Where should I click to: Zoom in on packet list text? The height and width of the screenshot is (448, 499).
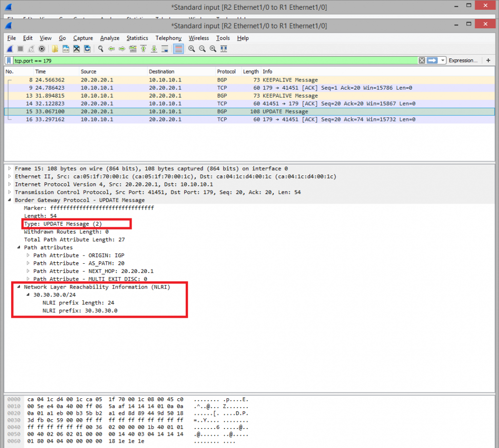[192, 48]
